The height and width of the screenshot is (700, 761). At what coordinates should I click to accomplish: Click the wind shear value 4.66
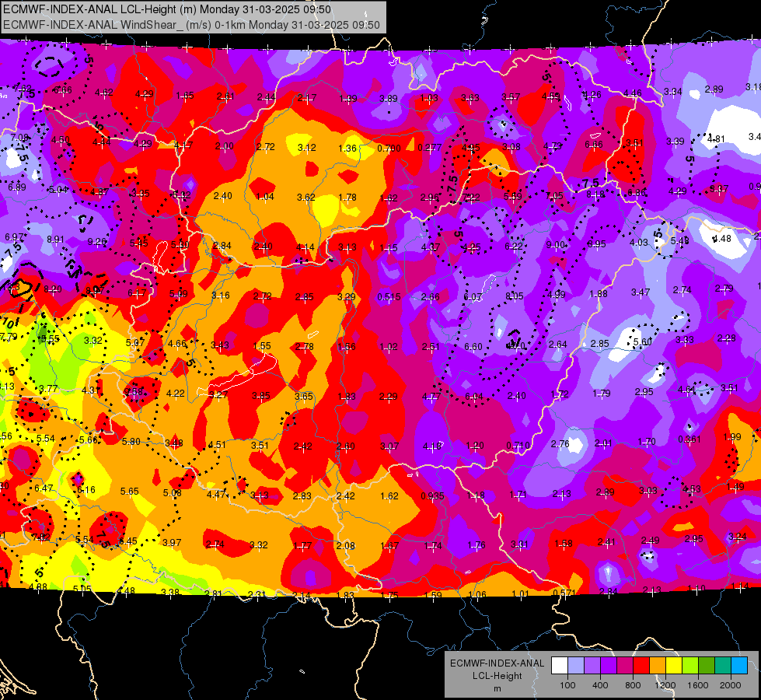tap(177, 344)
